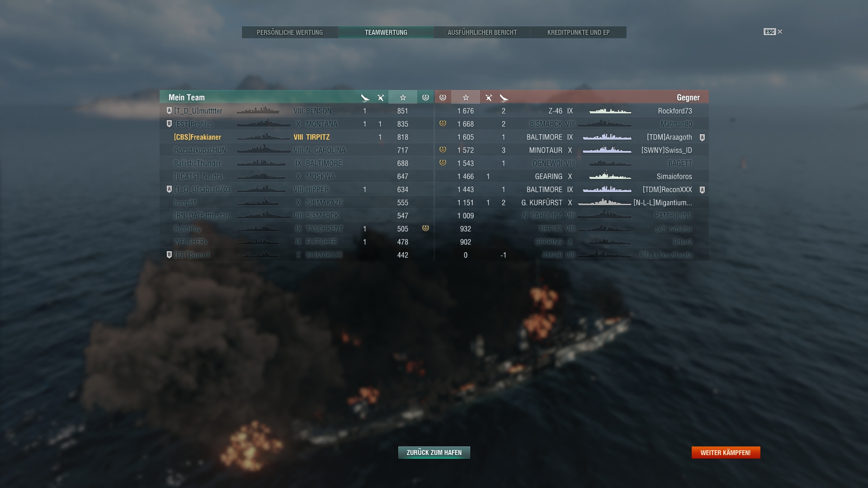Click the division badge next to [T_D_U]muttter
The width and height of the screenshot is (868, 488).
169,110
